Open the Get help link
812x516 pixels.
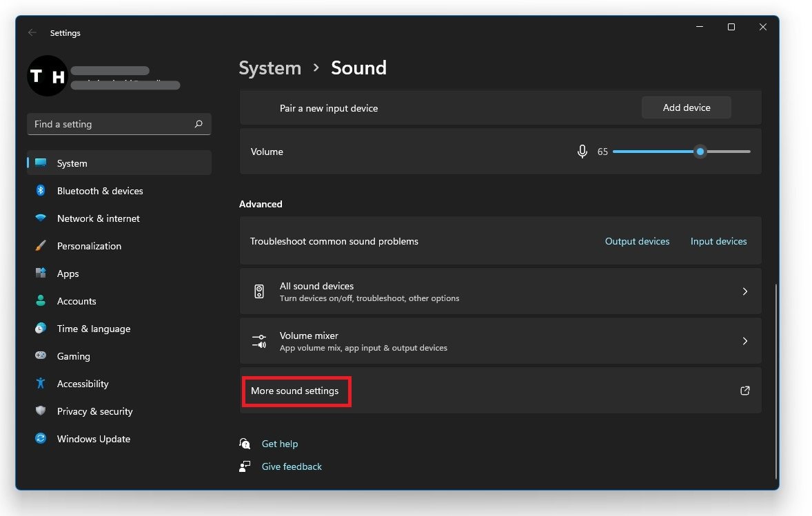pos(279,444)
